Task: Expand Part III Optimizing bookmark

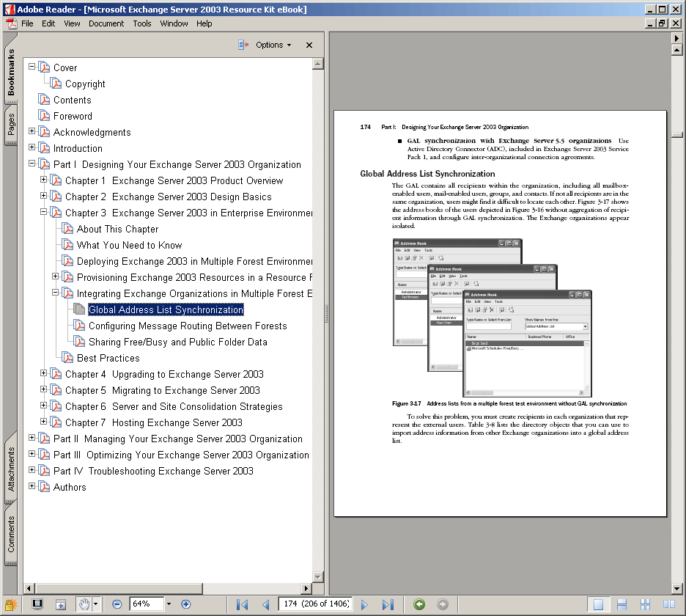Action: pos(32,454)
